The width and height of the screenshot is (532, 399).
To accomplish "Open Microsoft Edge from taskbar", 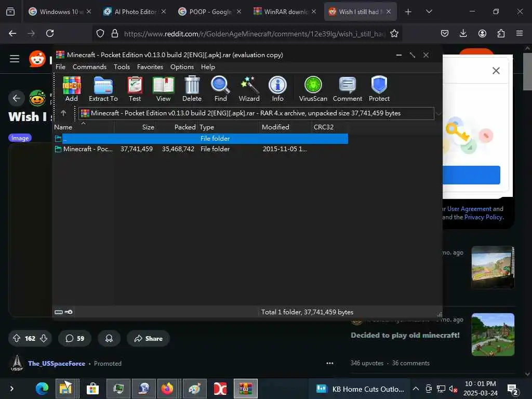I will click(x=42, y=389).
